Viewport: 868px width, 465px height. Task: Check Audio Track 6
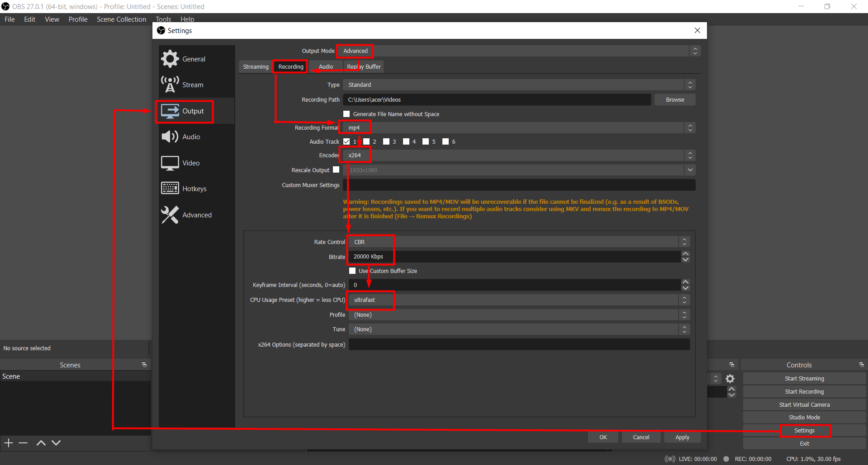coord(446,141)
